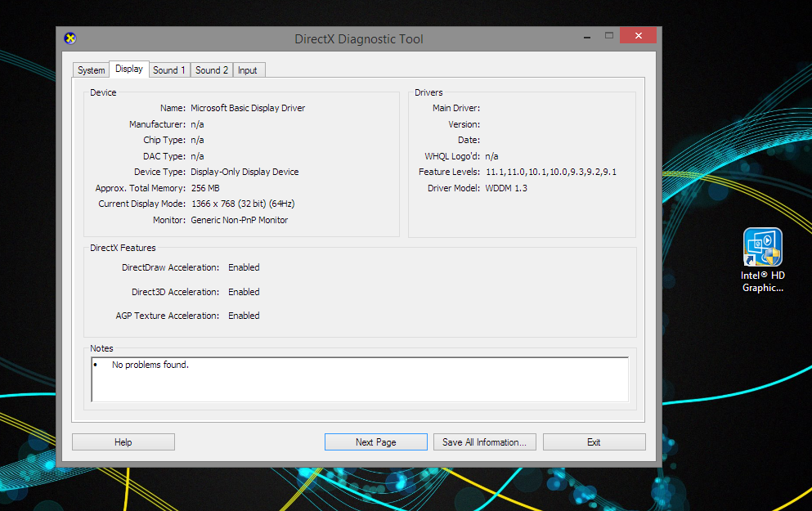Click the 'WDDM 1.3' driver model value
Screen dimensions: 812x511
coord(506,188)
